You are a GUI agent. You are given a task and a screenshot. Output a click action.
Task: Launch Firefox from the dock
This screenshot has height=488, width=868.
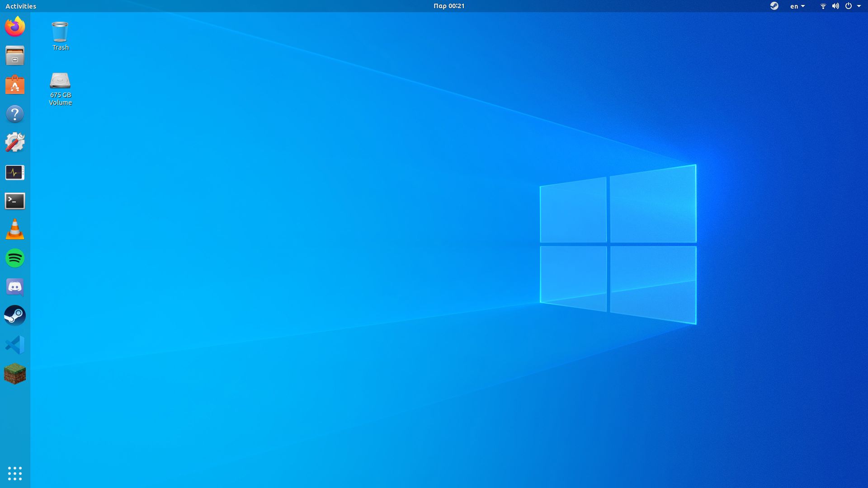15,27
